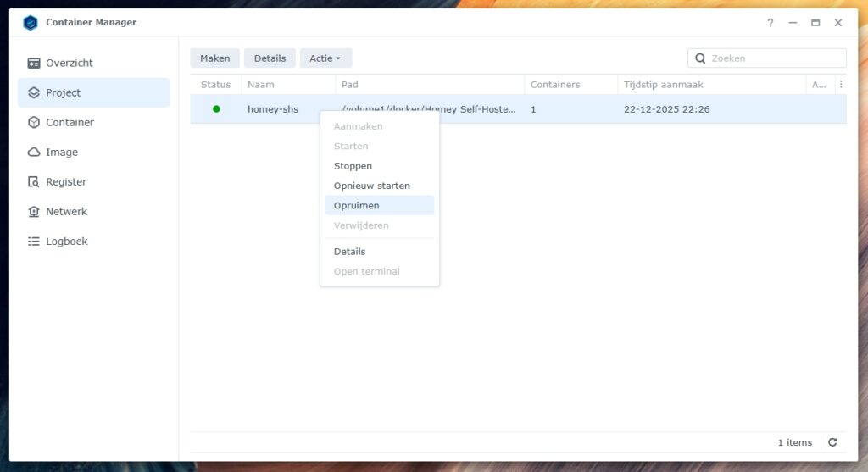Expand the Actie dropdown button
The height and width of the screenshot is (472, 868).
[325, 58]
